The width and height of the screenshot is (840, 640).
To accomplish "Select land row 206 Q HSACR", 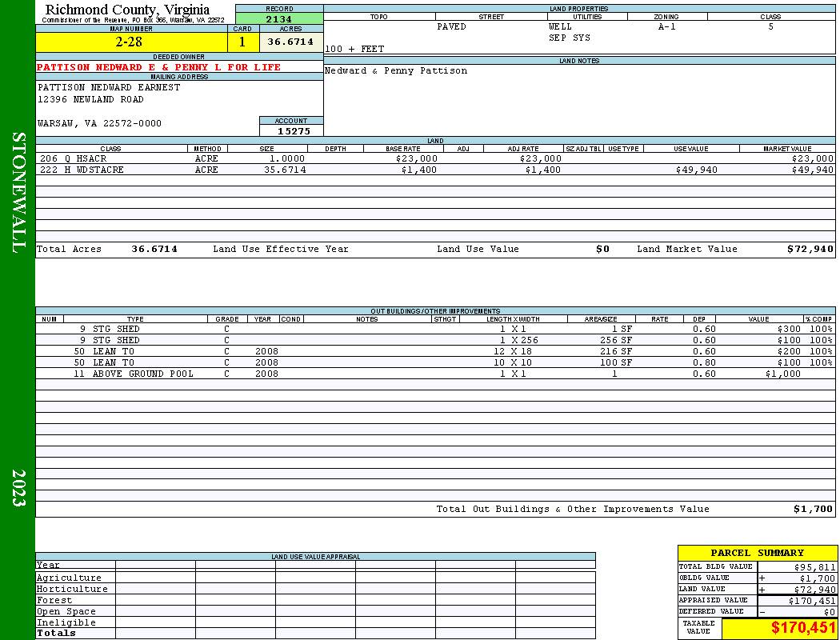I will pos(435,159).
